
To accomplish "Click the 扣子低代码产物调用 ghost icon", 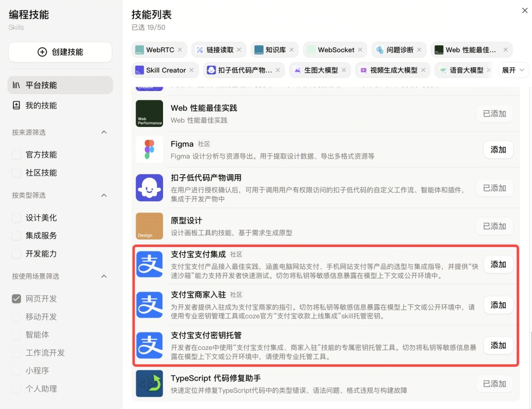I will click(149, 188).
